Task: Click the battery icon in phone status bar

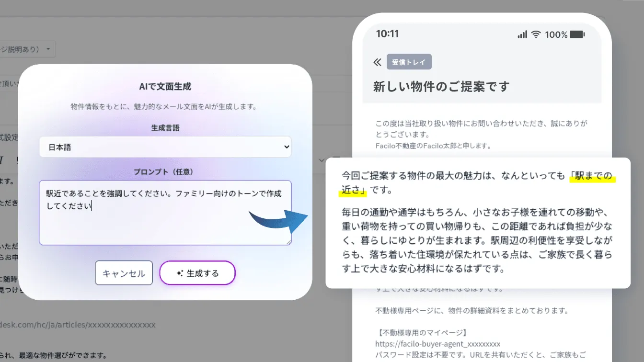Action: click(x=578, y=34)
